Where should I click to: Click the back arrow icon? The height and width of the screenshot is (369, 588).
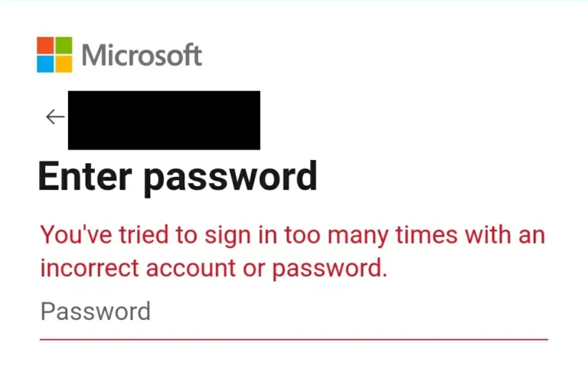(54, 116)
